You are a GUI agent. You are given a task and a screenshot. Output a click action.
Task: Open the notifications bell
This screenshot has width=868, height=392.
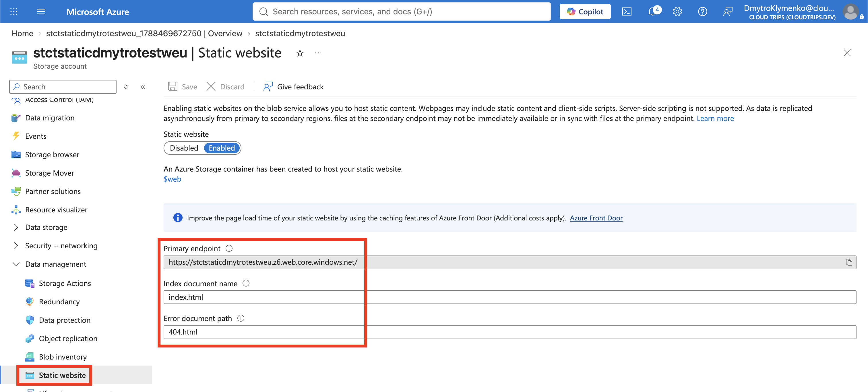coord(653,11)
